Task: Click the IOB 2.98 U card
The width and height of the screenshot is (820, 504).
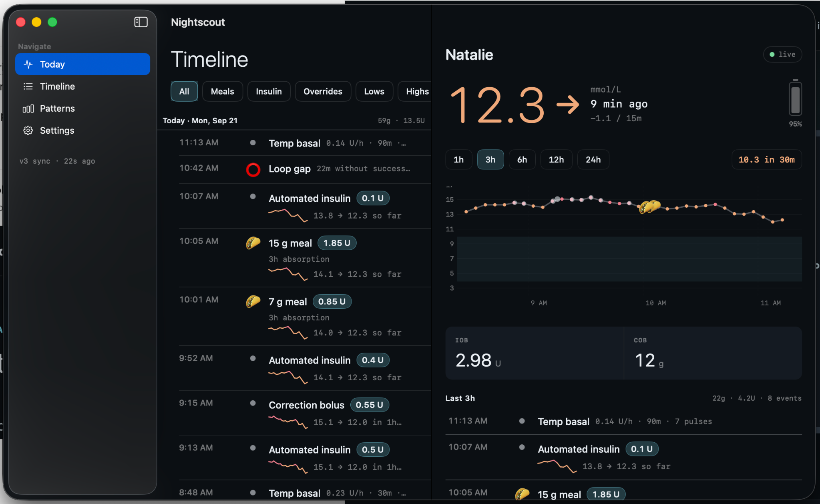Action: (535, 353)
